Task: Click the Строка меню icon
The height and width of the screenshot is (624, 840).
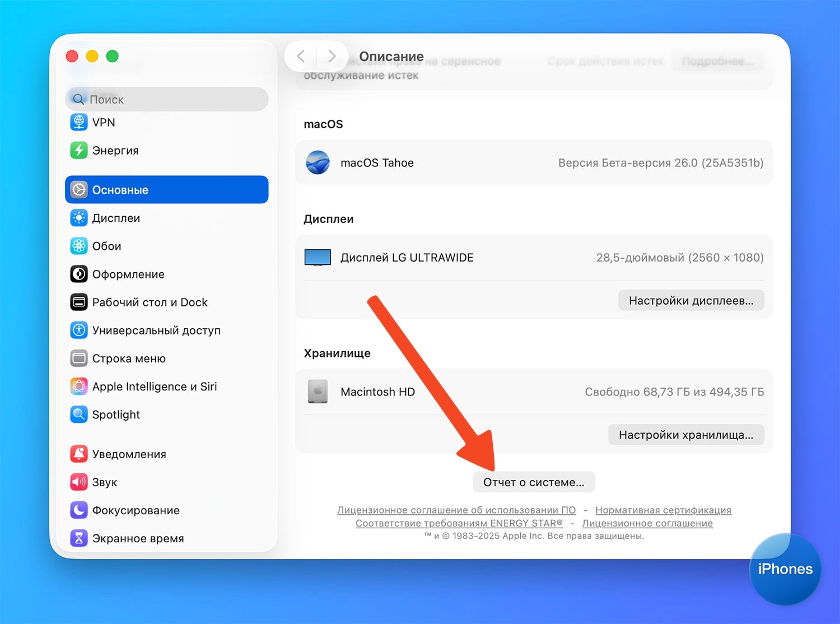Action: (x=79, y=358)
